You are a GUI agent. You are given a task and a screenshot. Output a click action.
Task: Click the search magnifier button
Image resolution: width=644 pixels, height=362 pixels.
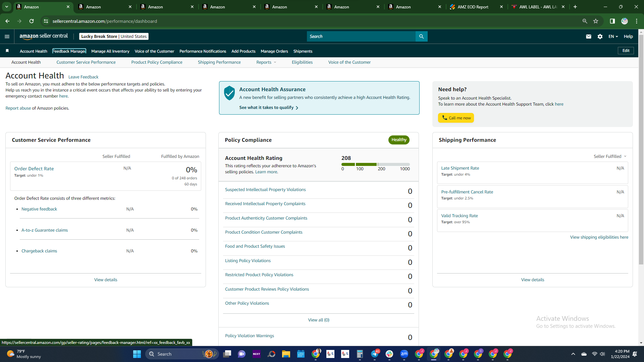click(421, 36)
